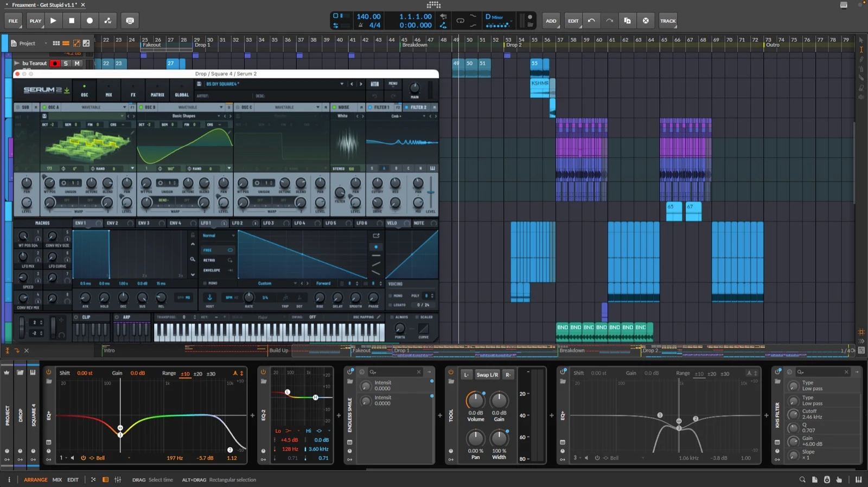Click the export LFO shape icon above the LFO tools
The image size is (868, 487).
[376, 236]
